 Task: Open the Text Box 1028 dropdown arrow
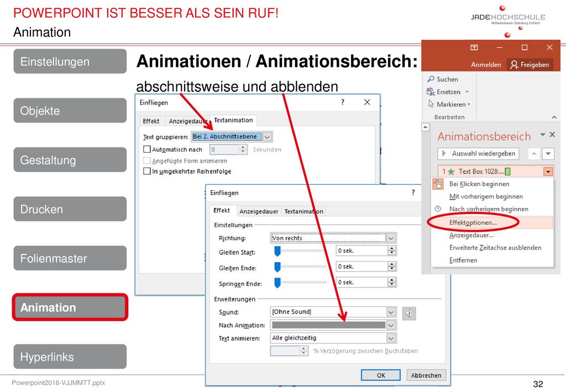[548, 171]
